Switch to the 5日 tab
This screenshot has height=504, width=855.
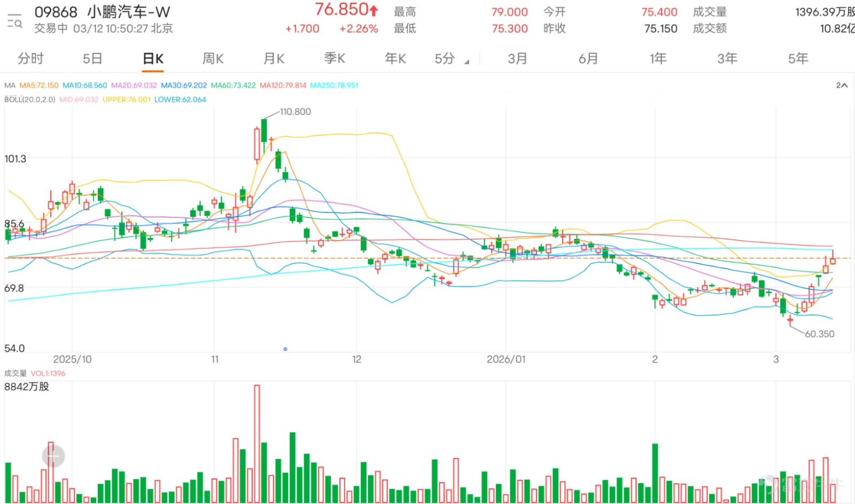(92, 59)
